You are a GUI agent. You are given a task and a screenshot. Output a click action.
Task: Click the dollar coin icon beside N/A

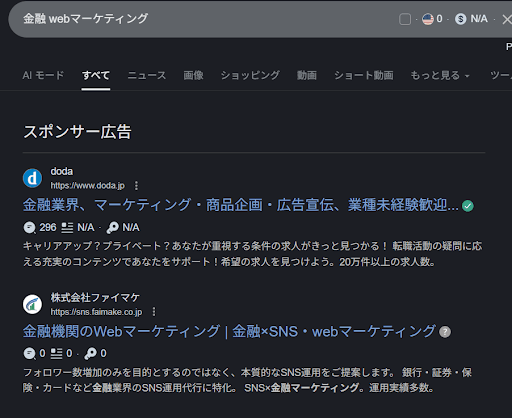pyautogui.click(x=460, y=19)
